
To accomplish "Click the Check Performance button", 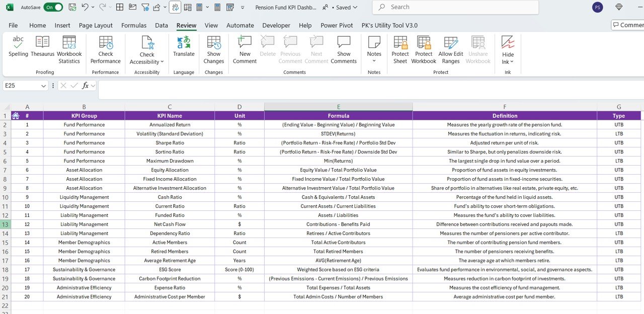I will 106,50.
